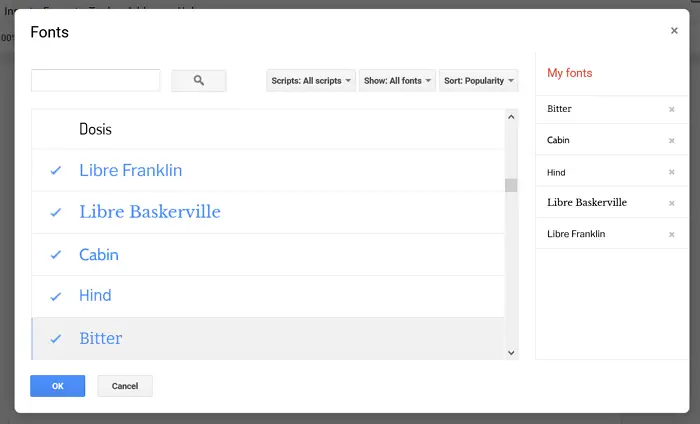Uncheck the Cabin font checkmark
Screen dimensions: 700x424
[55, 254]
